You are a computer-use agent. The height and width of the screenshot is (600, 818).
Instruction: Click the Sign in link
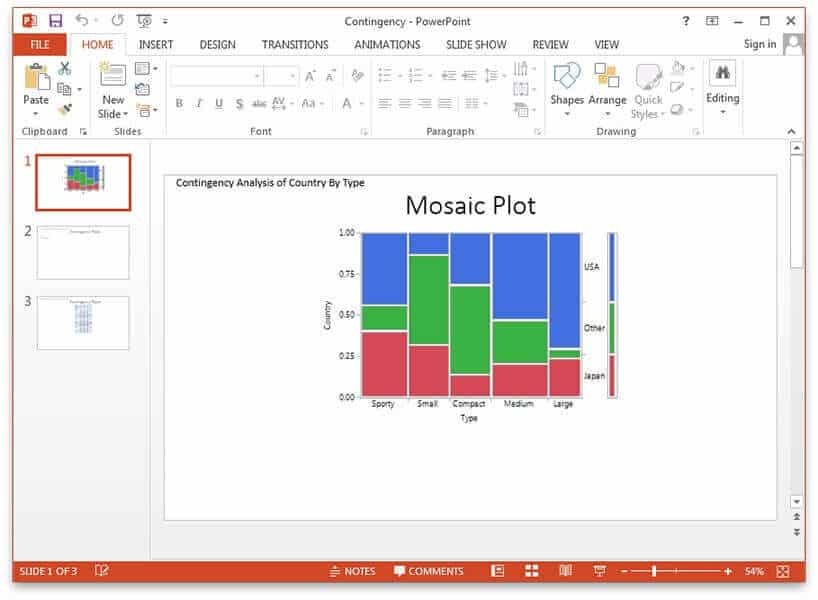point(760,44)
